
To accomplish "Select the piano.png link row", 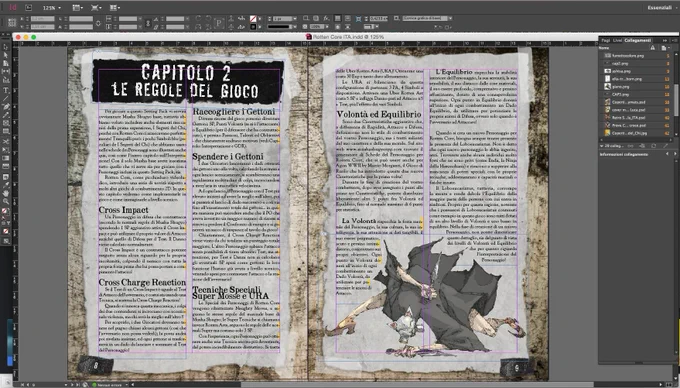I will 637,87.
